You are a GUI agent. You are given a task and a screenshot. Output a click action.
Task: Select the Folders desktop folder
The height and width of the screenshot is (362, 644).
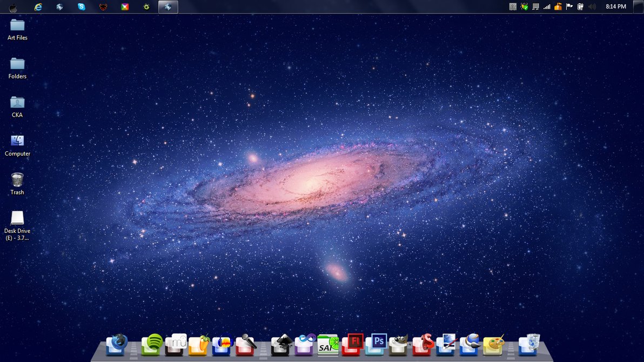(17, 68)
